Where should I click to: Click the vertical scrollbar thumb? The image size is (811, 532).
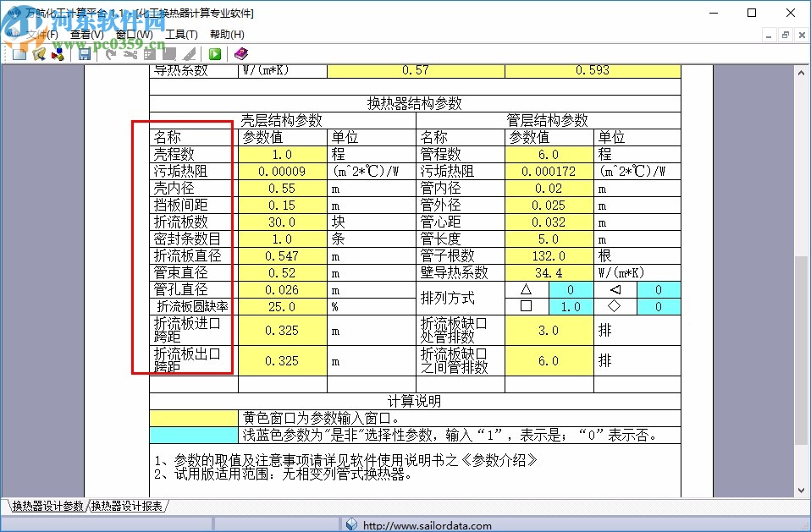point(801,349)
